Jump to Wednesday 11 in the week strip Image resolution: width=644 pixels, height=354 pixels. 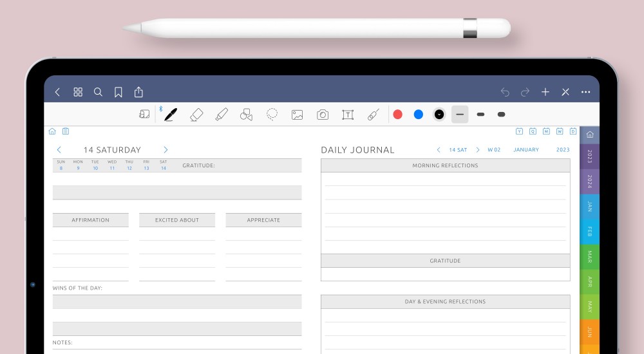click(x=112, y=165)
